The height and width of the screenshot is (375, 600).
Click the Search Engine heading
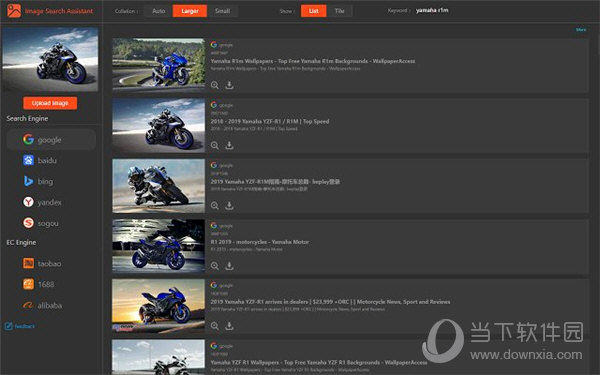tap(27, 119)
